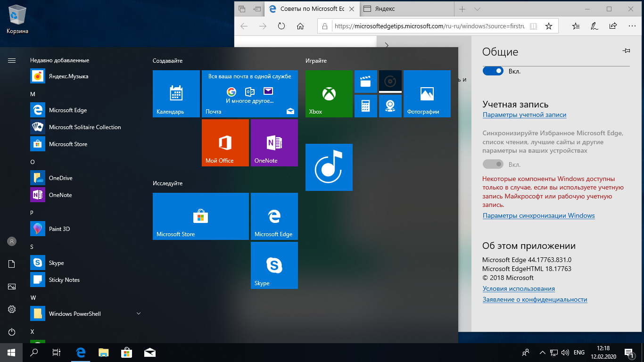Viewport: 644px width, 362px height.
Task: Open Action Center notifications icon
Action: click(629, 353)
